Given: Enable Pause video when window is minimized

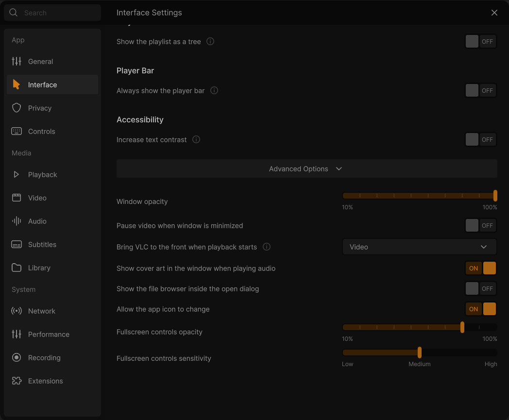Looking at the screenshot, I should tap(481, 226).
